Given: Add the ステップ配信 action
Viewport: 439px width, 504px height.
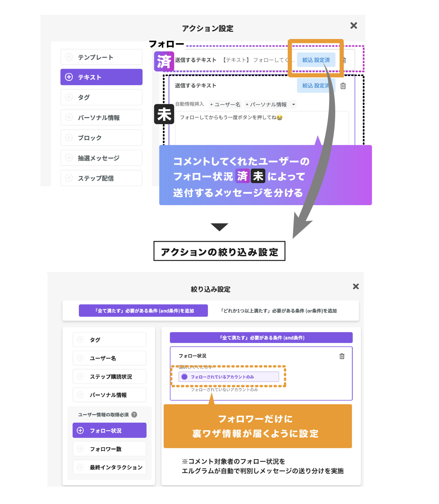Looking at the screenshot, I should (x=101, y=178).
